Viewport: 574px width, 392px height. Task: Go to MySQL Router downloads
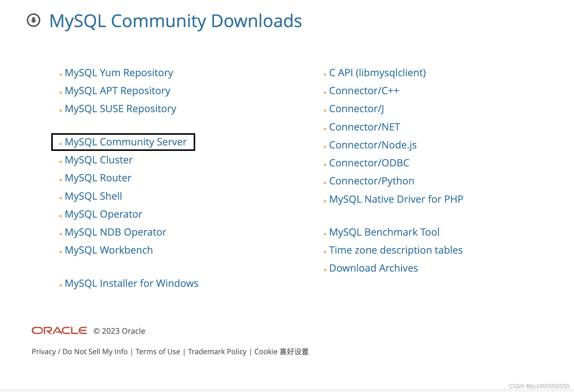coord(98,178)
